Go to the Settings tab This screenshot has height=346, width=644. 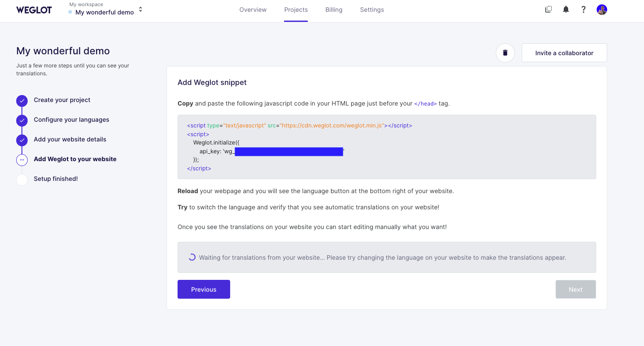pos(371,9)
